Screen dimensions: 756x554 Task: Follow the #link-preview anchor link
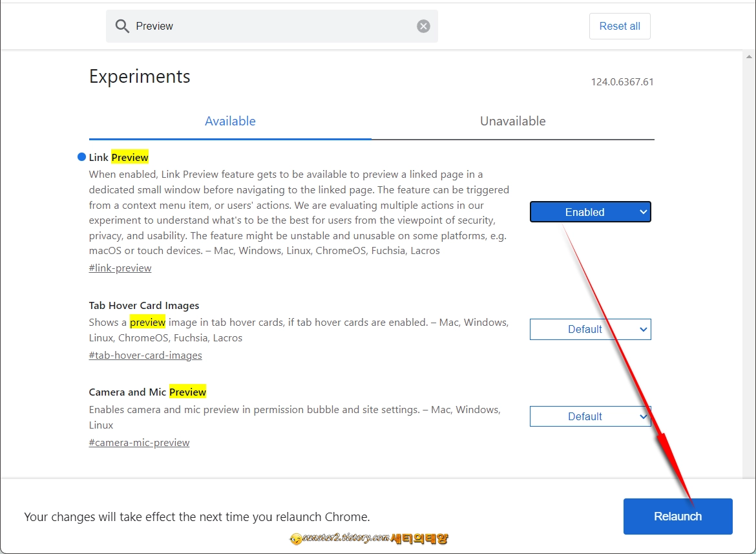[x=120, y=268]
